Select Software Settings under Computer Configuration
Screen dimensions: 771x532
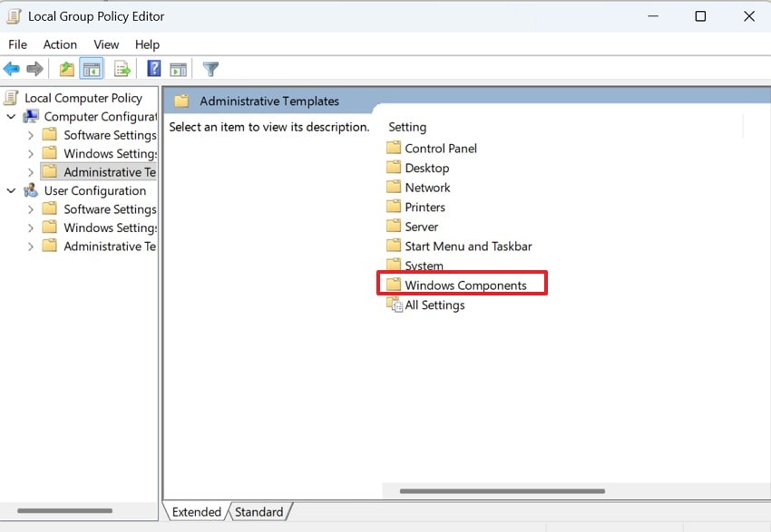tap(110, 135)
